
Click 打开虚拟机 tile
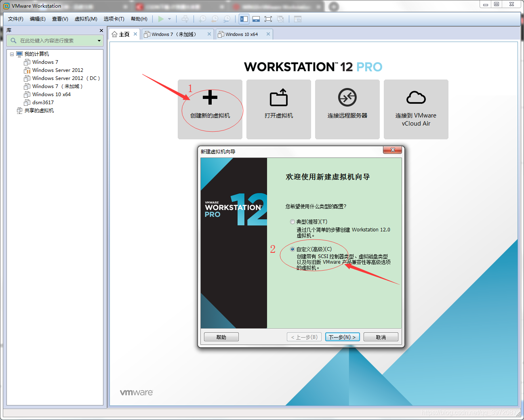[x=279, y=109]
